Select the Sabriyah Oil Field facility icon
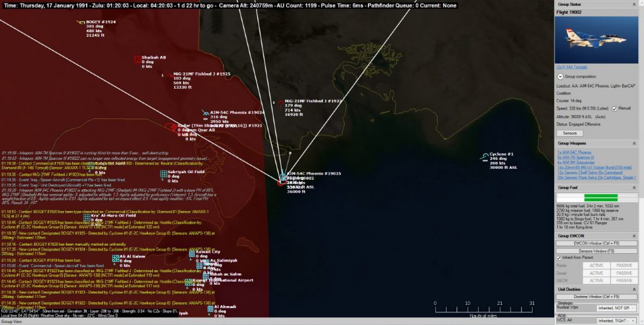Image resolution: width=644 pixels, height=325 pixels. 164,174
